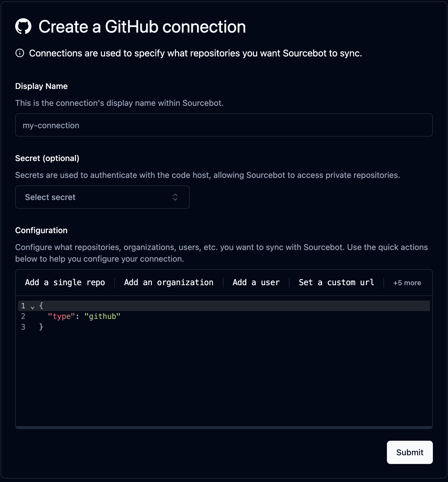Click the Select secret chevron icon
This screenshot has width=448, height=482.
[x=175, y=197]
